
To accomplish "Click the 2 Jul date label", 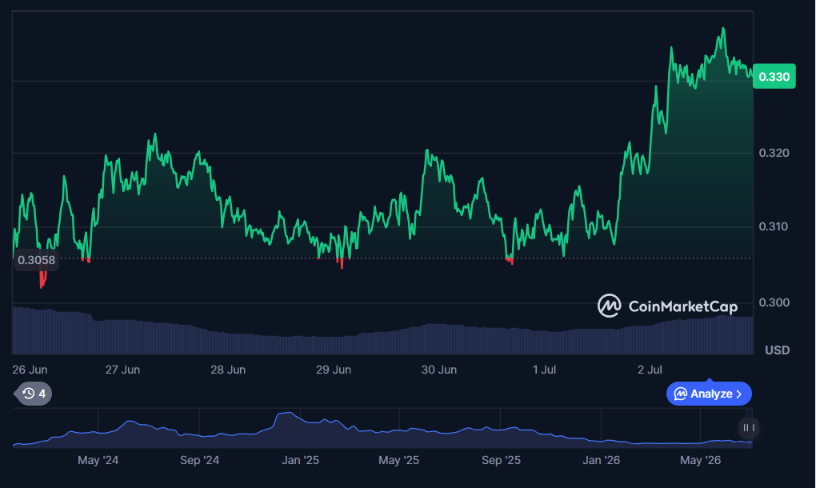I will coord(650,370).
